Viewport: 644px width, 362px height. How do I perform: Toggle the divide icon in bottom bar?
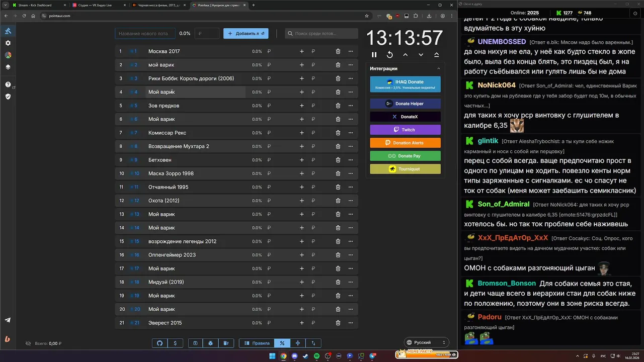(x=298, y=343)
